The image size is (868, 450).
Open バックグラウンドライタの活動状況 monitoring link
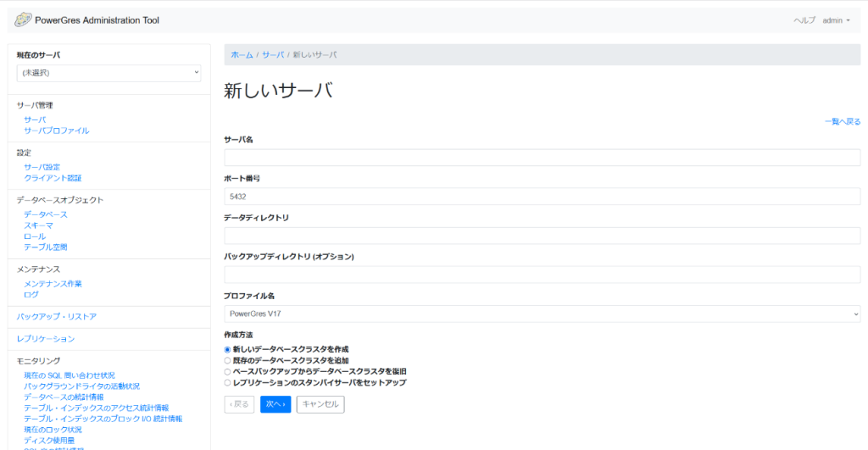[x=82, y=386]
